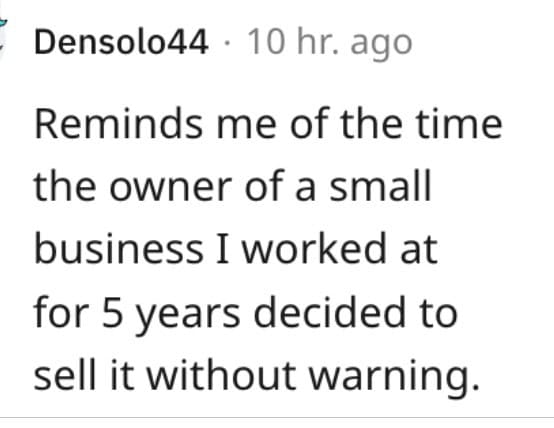
Task: Click the word "decided" in the comment
Action: (330, 311)
